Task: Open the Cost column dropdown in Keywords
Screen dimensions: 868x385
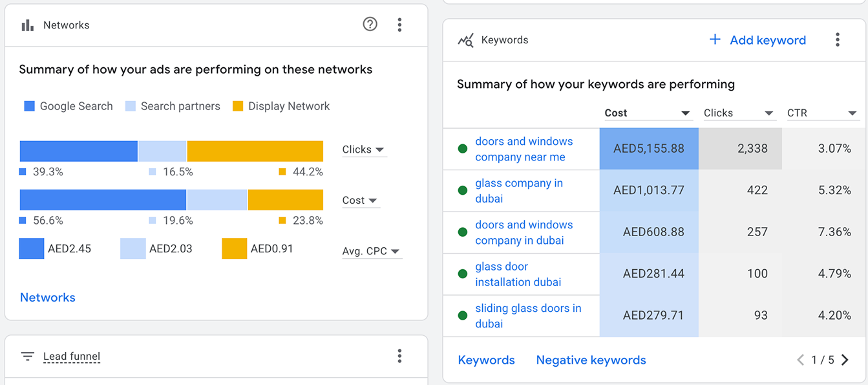Action: tap(648, 113)
